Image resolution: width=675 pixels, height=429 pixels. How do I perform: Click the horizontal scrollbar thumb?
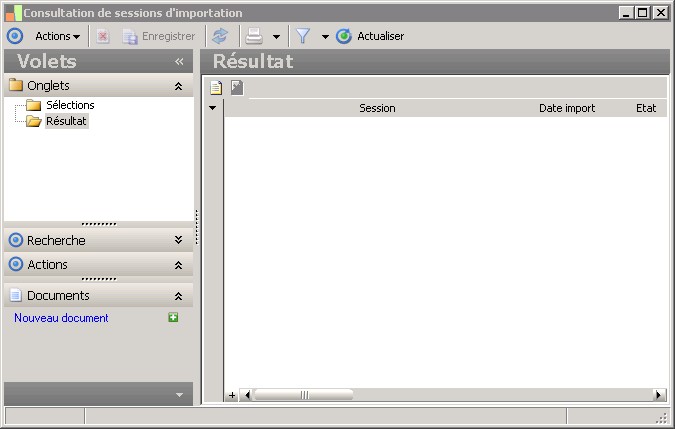pyautogui.click(x=304, y=395)
